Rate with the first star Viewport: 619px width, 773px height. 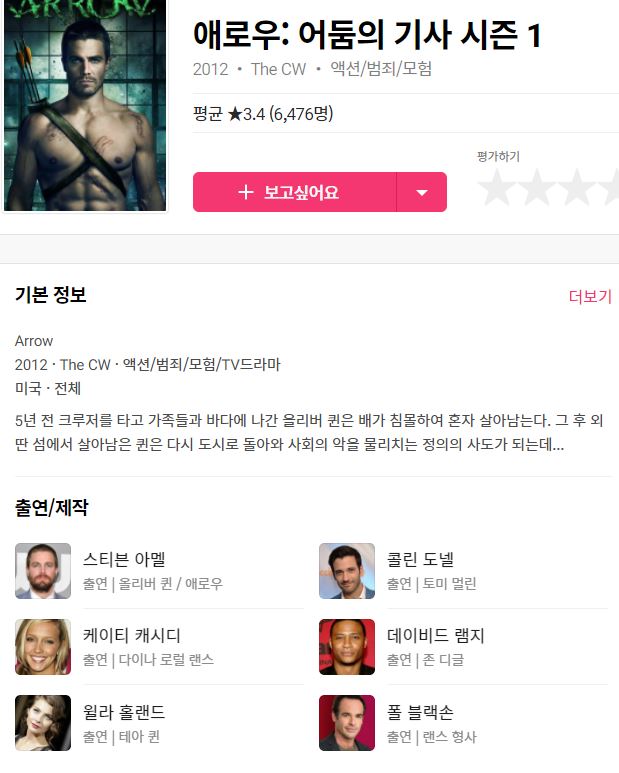pyautogui.click(x=497, y=187)
